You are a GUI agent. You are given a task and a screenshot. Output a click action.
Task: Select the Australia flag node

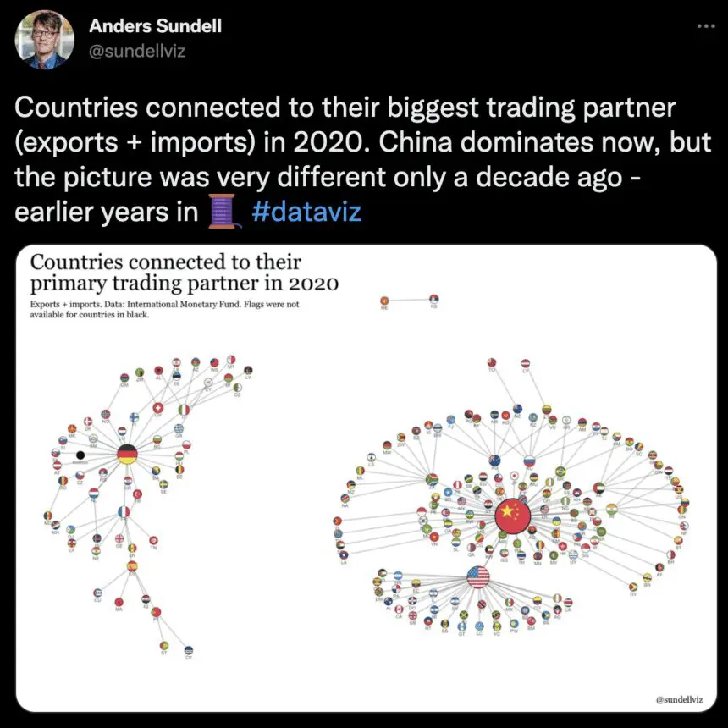click(494, 461)
